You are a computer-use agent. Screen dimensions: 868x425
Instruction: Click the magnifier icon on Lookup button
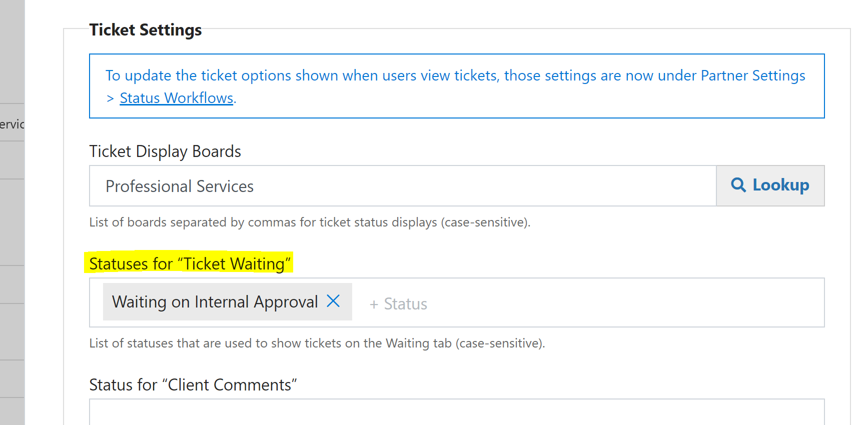tap(738, 185)
